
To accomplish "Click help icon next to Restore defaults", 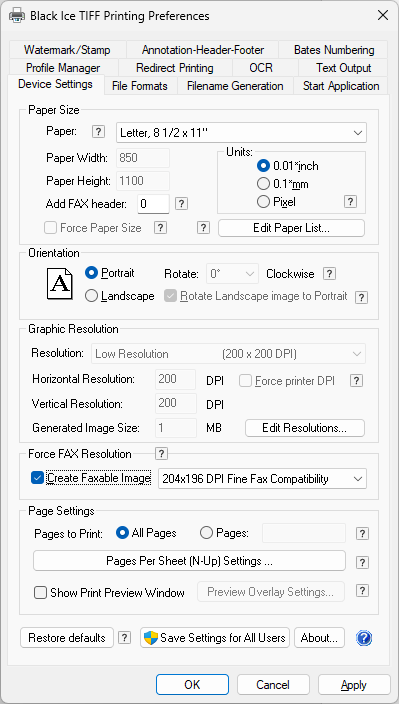I will 125,638.
